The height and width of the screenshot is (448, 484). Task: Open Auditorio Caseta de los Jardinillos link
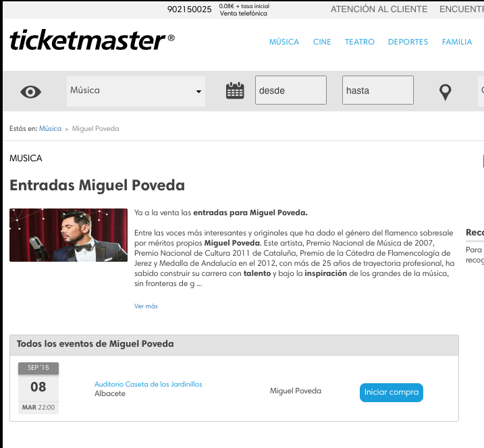click(148, 384)
